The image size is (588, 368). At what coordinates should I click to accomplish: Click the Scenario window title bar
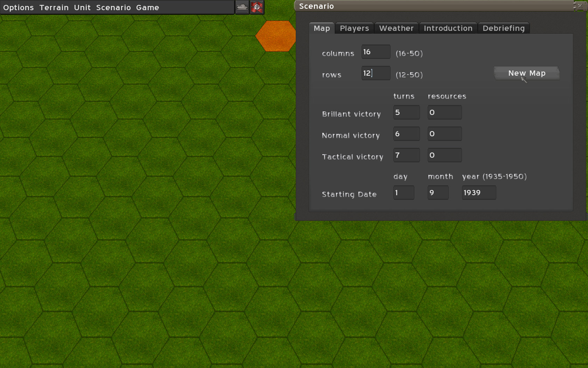[434, 6]
